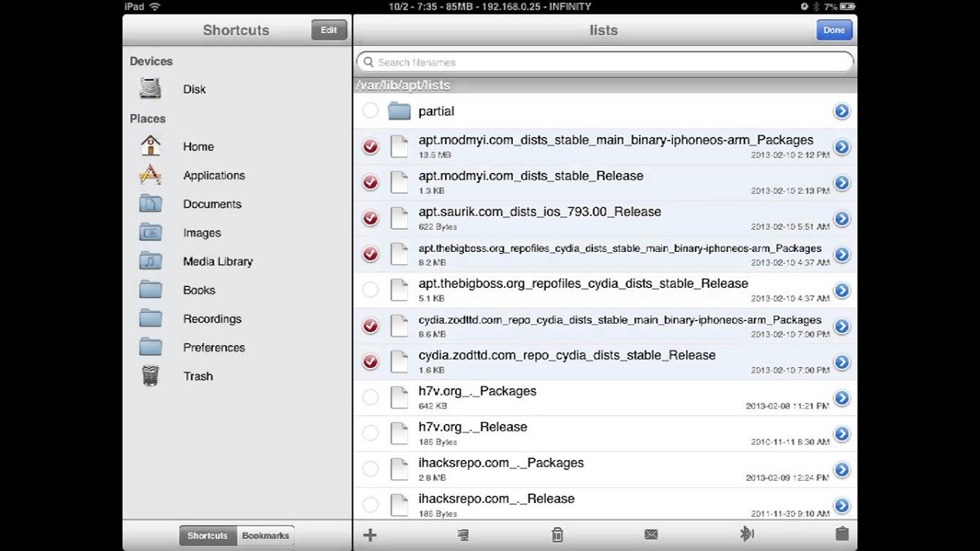Screen dimensions: 980x551
Task: Click the Search filenames field
Action: pos(605,62)
